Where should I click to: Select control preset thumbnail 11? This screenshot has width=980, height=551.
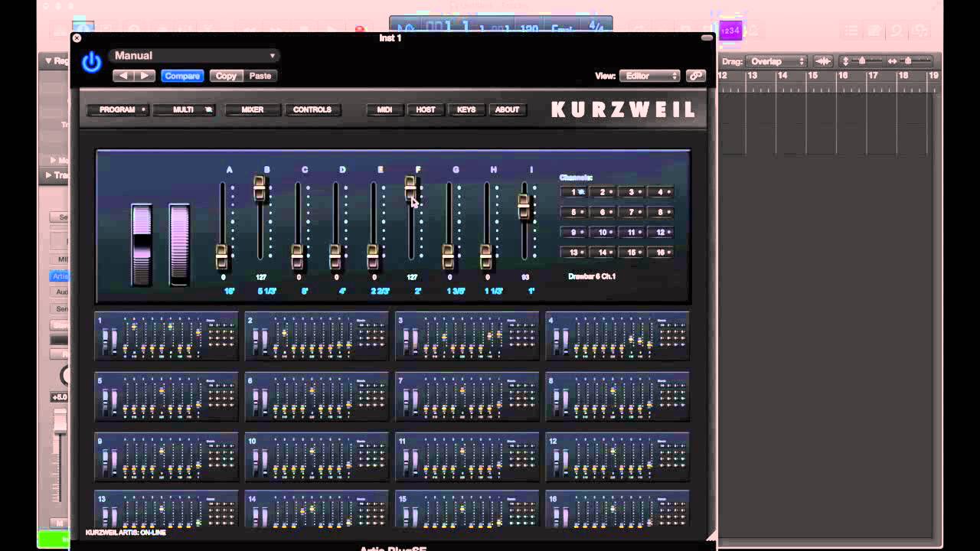coord(467,457)
